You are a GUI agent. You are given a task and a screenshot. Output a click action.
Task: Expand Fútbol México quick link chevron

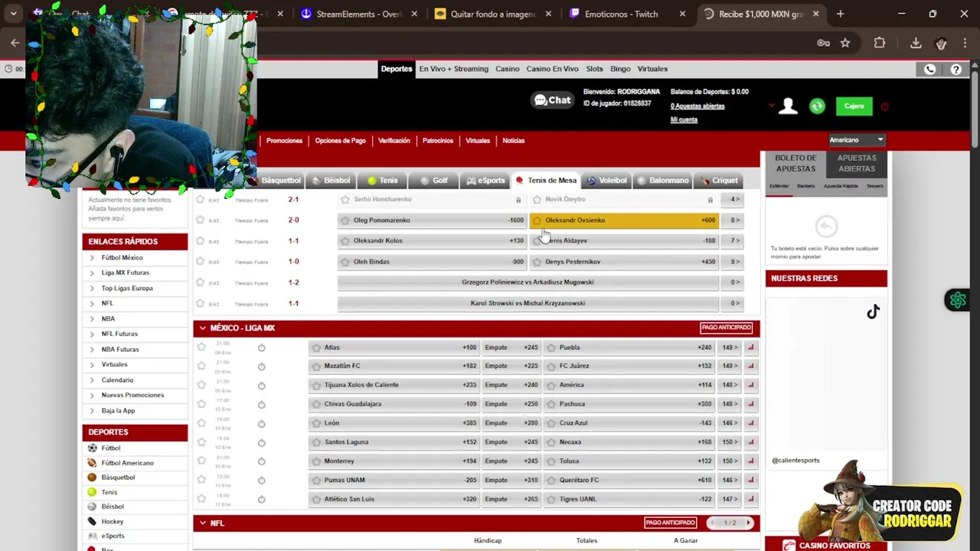pos(92,258)
